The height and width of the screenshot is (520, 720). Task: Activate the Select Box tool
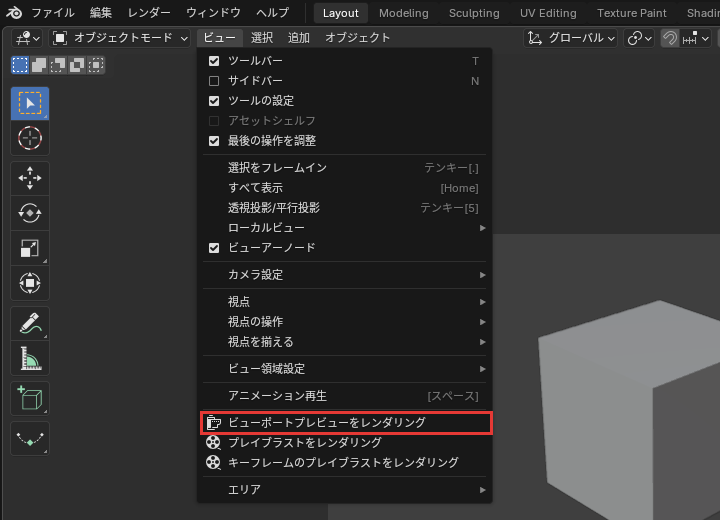point(30,103)
